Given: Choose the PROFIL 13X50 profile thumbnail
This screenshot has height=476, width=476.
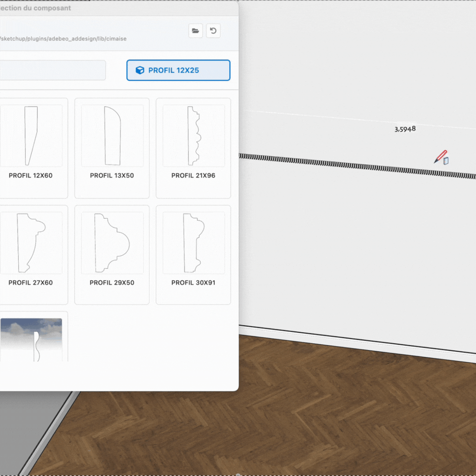Looking at the screenshot, I should coord(112,136).
